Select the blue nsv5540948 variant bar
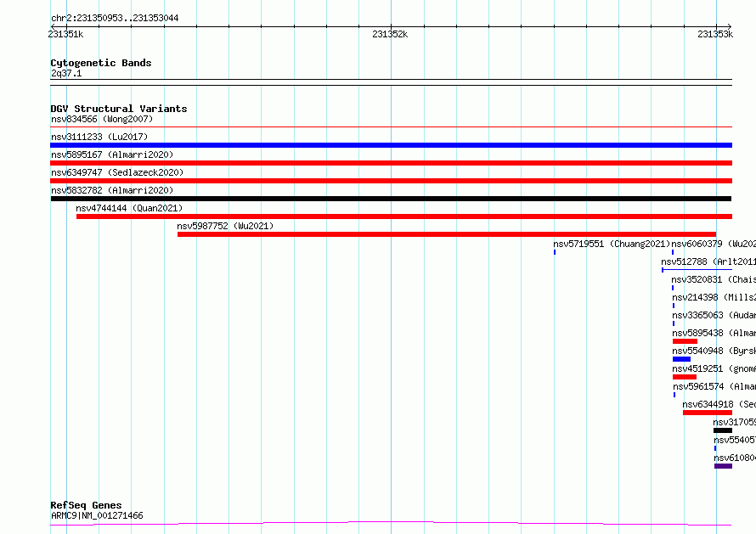The image size is (756, 534). [681, 359]
